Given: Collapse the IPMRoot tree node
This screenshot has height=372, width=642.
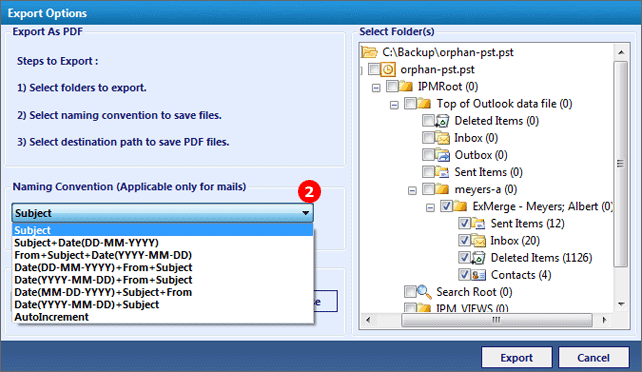Looking at the screenshot, I should click(x=376, y=88).
